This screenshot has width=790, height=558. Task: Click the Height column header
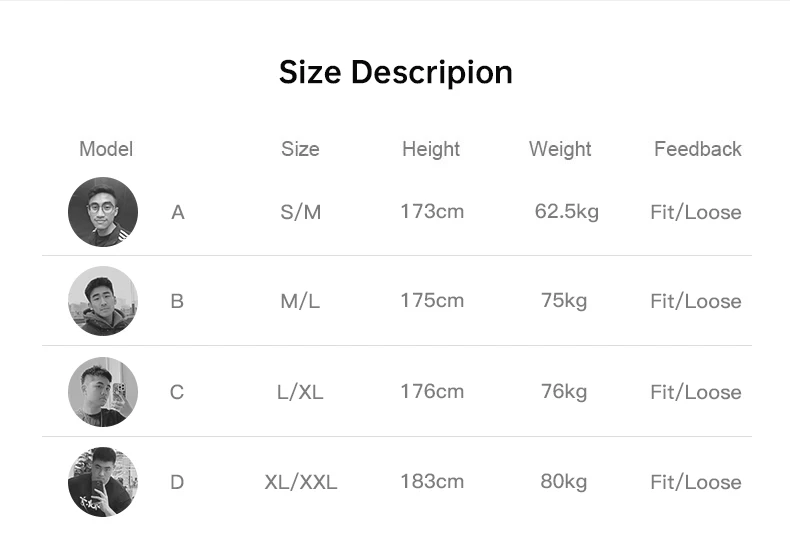pyautogui.click(x=431, y=150)
